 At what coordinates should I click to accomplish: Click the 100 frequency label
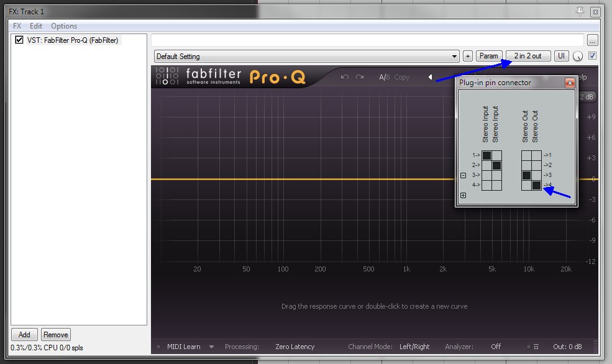(x=283, y=269)
